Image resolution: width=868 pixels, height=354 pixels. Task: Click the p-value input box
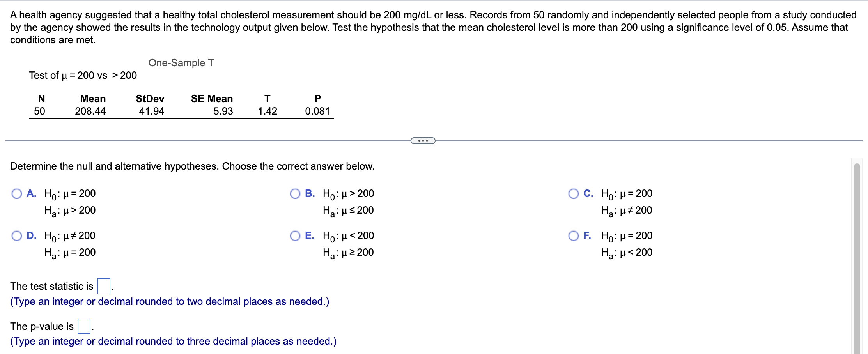tap(84, 326)
